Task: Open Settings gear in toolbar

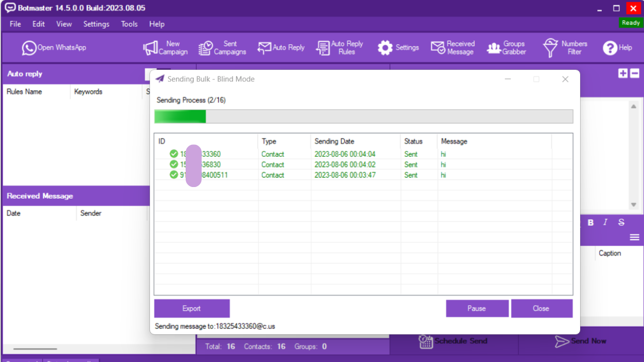Action: tap(398, 48)
